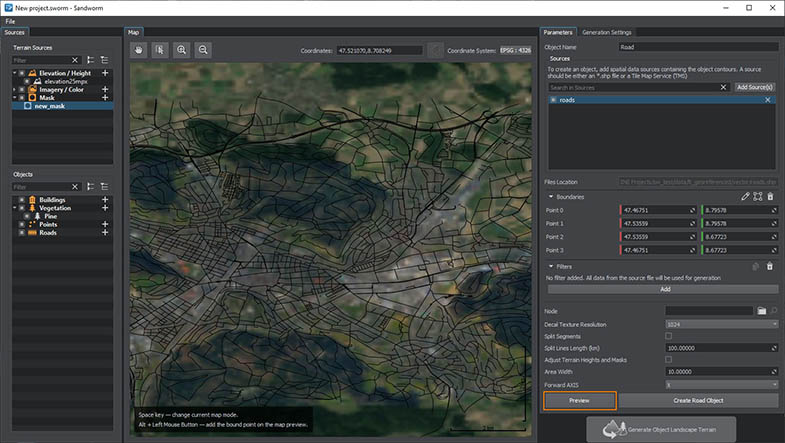Delete boundaries with the trash icon

point(770,197)
